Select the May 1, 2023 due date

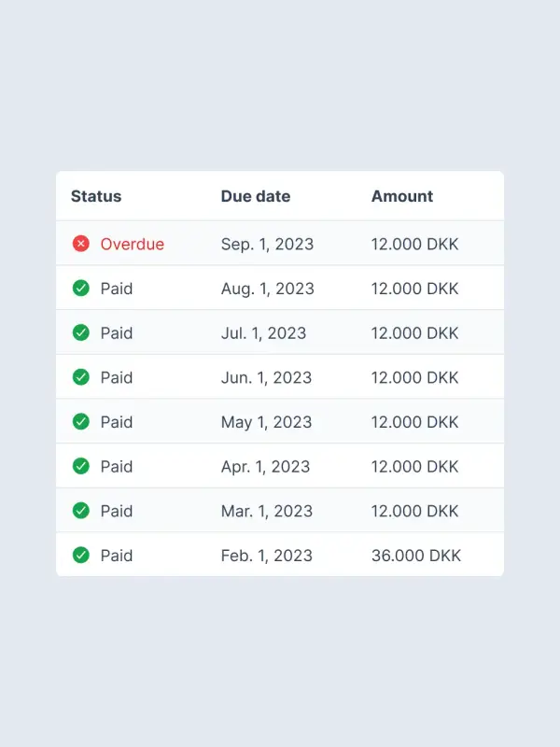266,422
